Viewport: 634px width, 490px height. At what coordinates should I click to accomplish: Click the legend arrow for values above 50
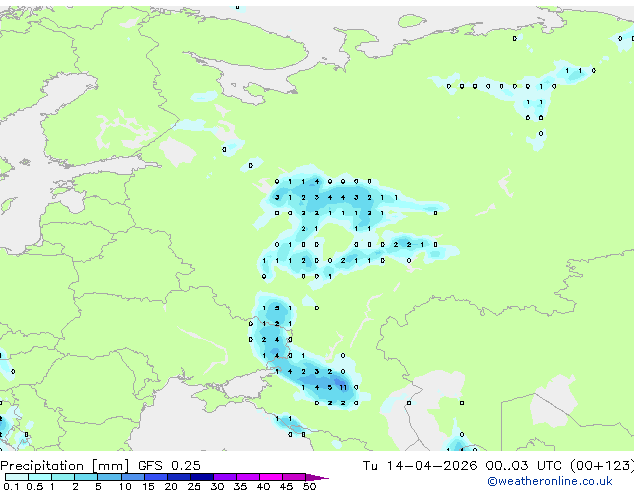(x=317, y=477)
